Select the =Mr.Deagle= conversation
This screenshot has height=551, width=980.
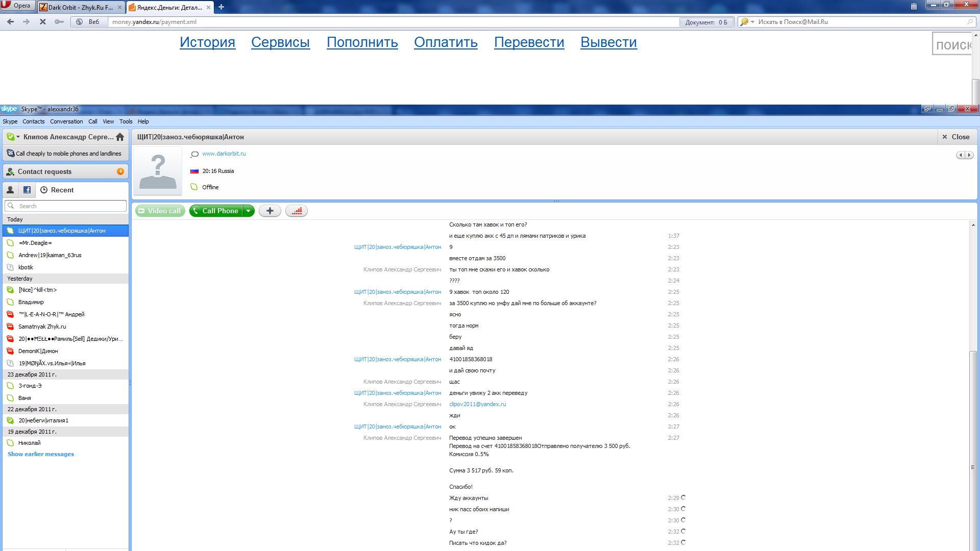point(35,243)
